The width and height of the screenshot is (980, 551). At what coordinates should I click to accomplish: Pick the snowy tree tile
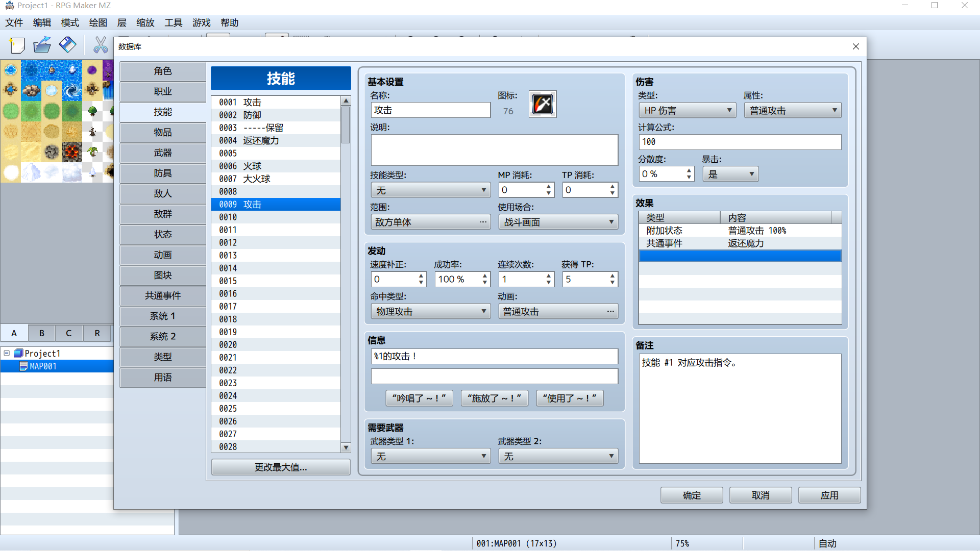coord(92,172)
